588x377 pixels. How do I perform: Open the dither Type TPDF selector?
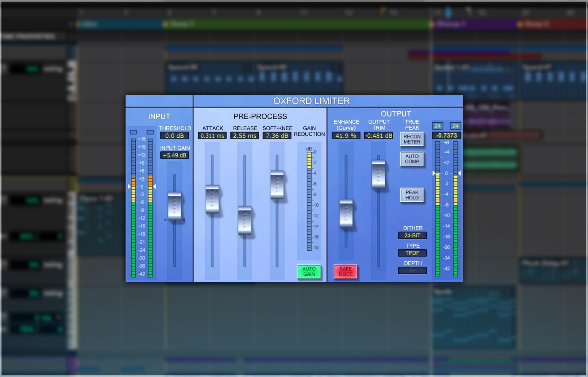click(x=412, y=253)
